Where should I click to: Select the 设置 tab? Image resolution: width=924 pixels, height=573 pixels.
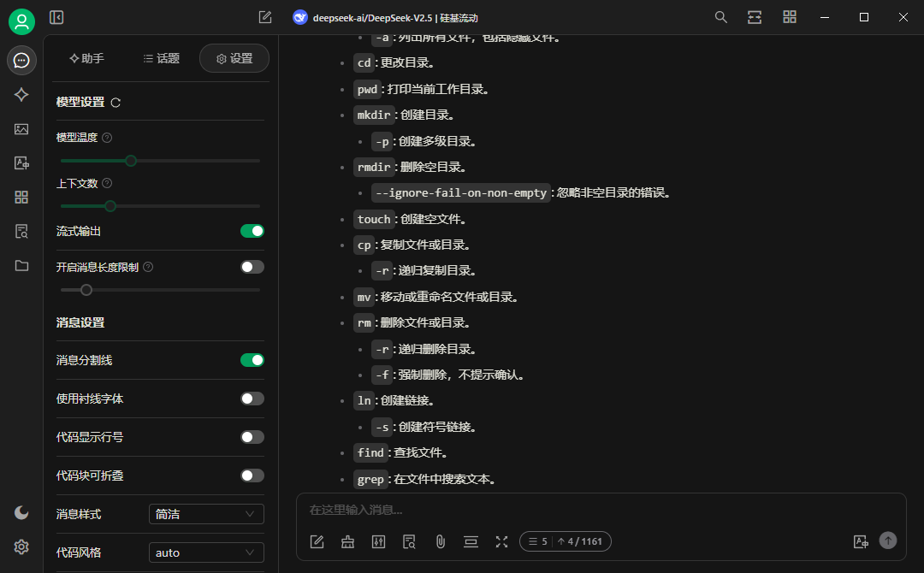click(234, 58)
